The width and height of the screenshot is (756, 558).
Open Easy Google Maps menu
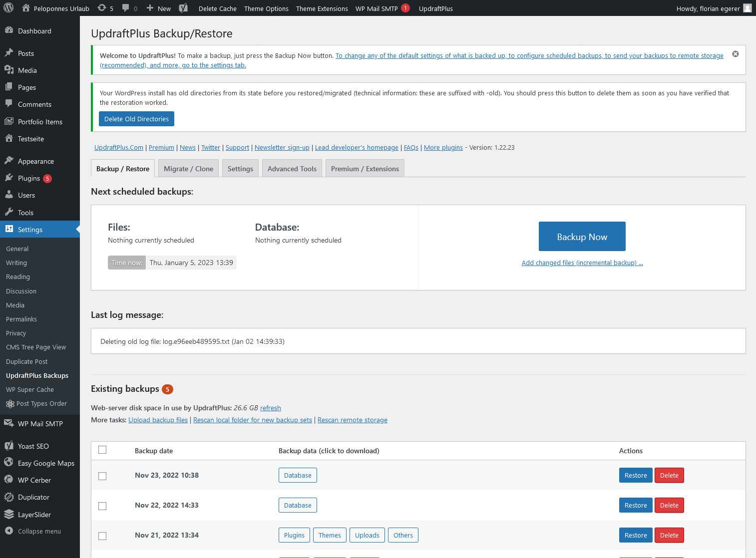(x=40, y=463)
